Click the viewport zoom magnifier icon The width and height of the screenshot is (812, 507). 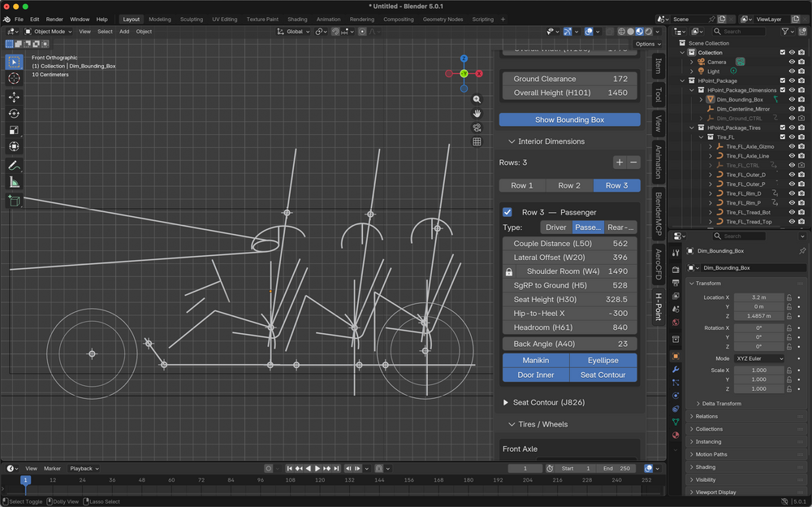(477, 100)
